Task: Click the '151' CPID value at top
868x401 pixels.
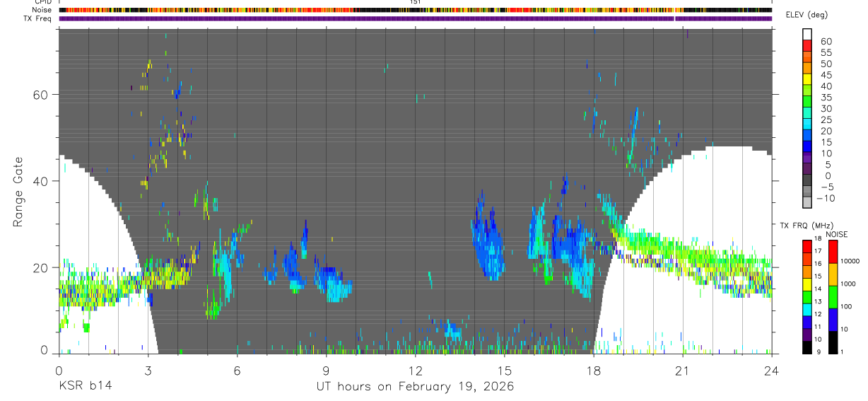Action: (416, 2)
